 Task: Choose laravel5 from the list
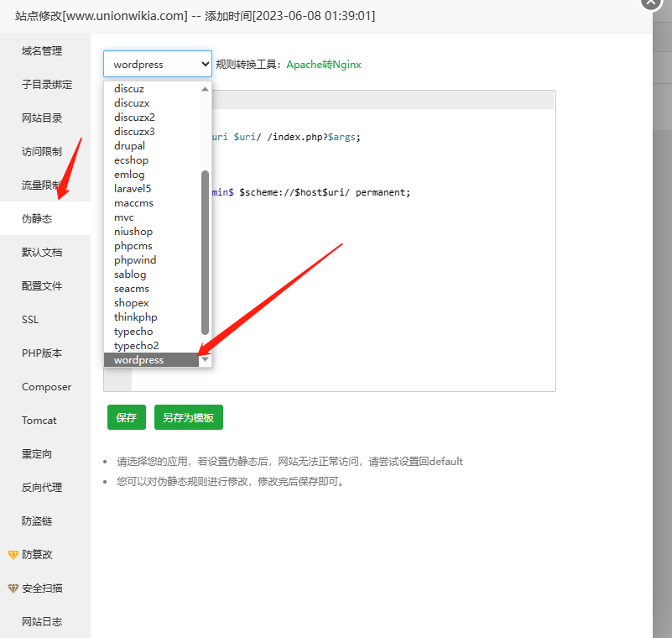pyautogui.click(x=152, y=189)
